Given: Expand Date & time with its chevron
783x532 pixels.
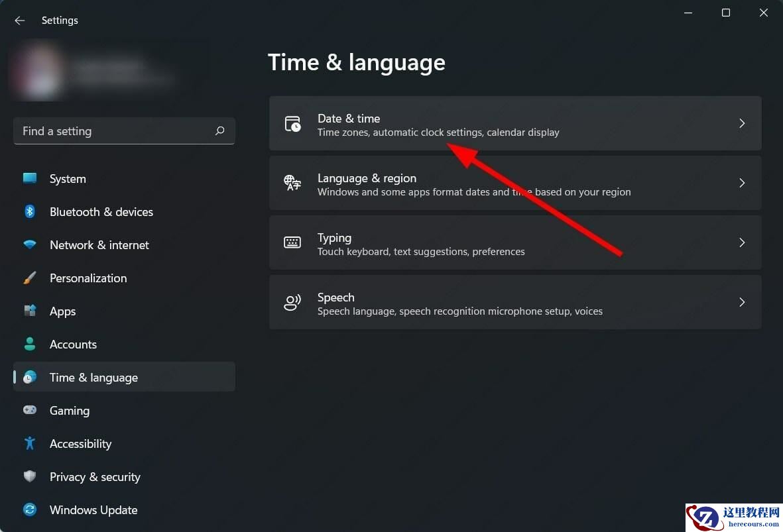Looking at the screenshot, I should click(742, 123).
